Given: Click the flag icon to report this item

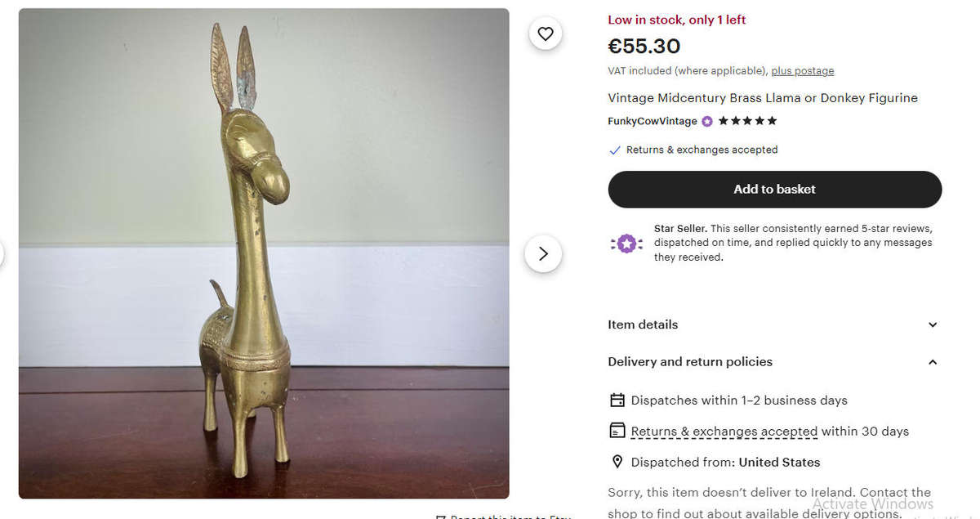Looking at the screenshot, I should point(439,516).
